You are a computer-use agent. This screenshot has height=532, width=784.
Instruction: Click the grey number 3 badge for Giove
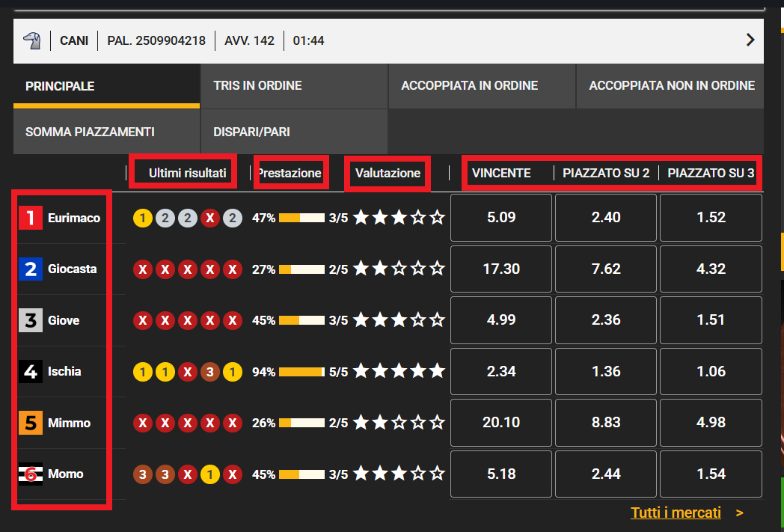[31, 320]
